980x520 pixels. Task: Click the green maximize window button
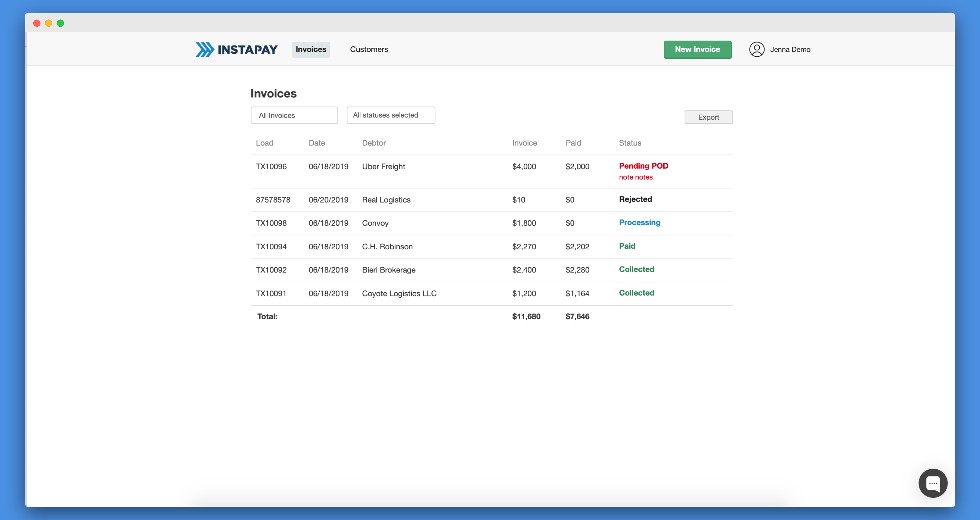[60, 23]
